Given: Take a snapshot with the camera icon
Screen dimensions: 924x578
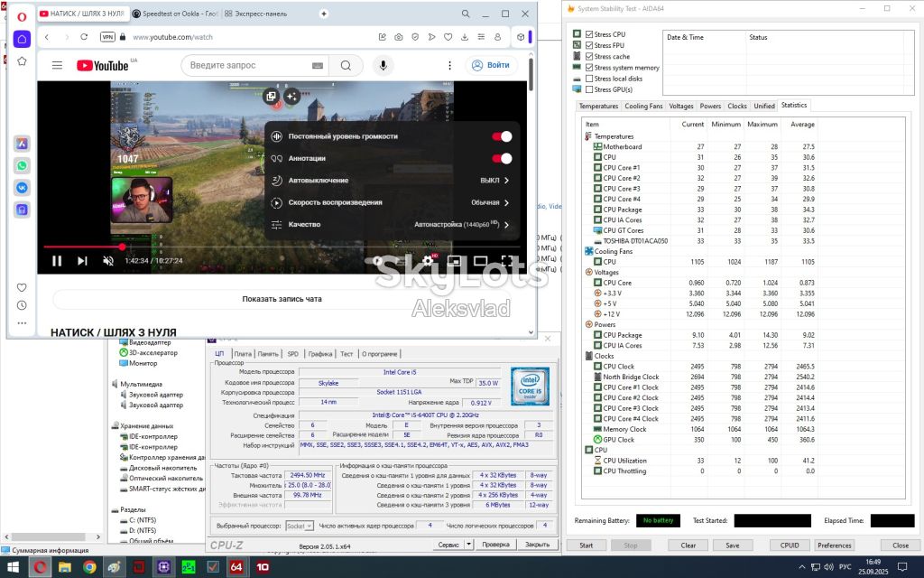Looking at the screenshot, I should tap(399, 36).
